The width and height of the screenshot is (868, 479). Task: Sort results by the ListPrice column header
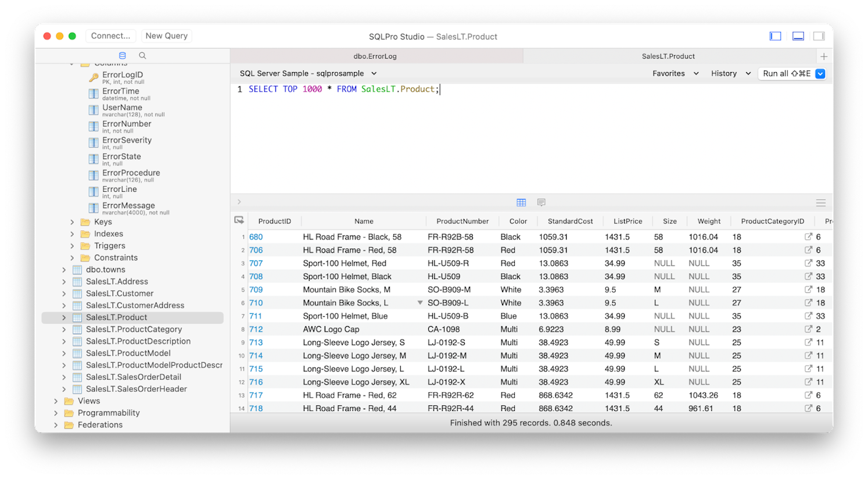tap(627, 221)
